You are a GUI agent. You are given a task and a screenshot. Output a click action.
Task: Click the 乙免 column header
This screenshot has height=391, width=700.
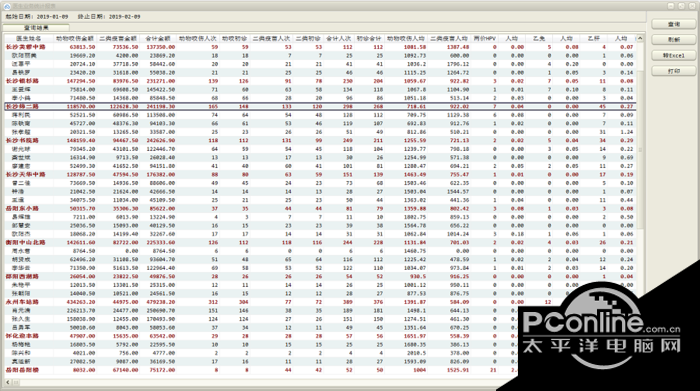539,38
